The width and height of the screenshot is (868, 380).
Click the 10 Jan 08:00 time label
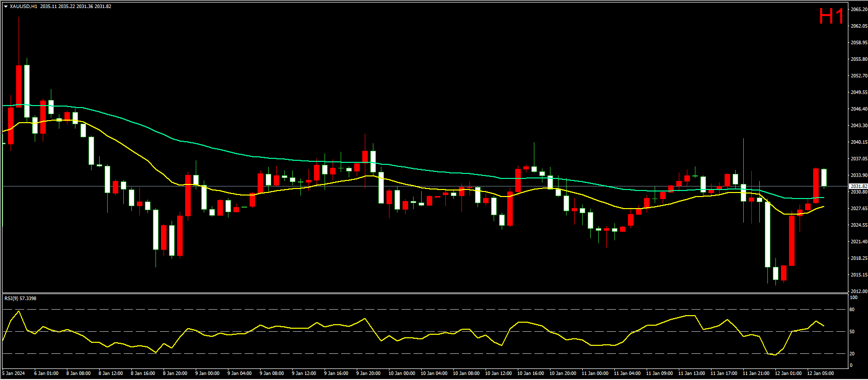click(466, 373)
